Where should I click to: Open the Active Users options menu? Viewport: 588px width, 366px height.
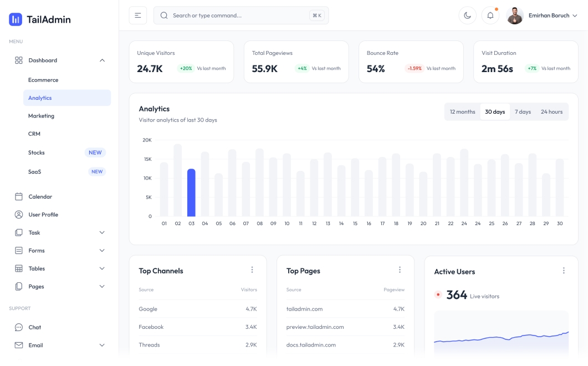pyautogui.click(x=564, y=270)
